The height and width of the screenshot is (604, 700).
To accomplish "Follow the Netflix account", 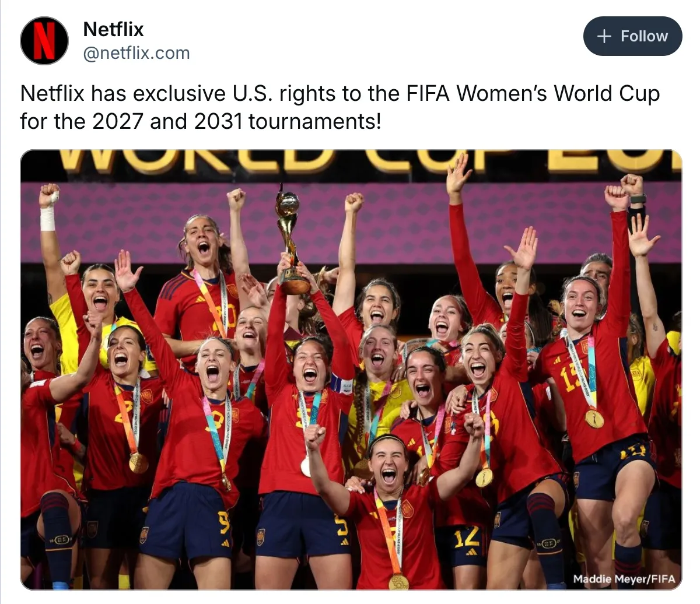I will (632, 36).
